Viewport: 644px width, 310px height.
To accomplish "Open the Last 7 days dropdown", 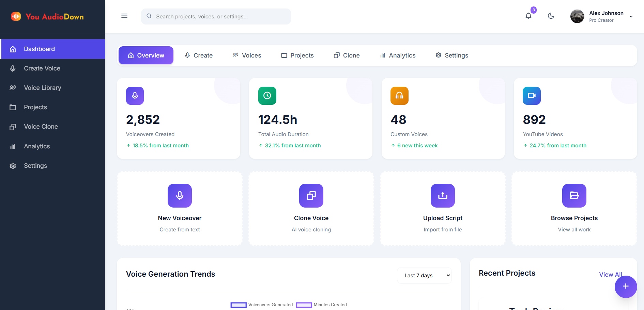I will pyautogui.click(x=424, y=275).
